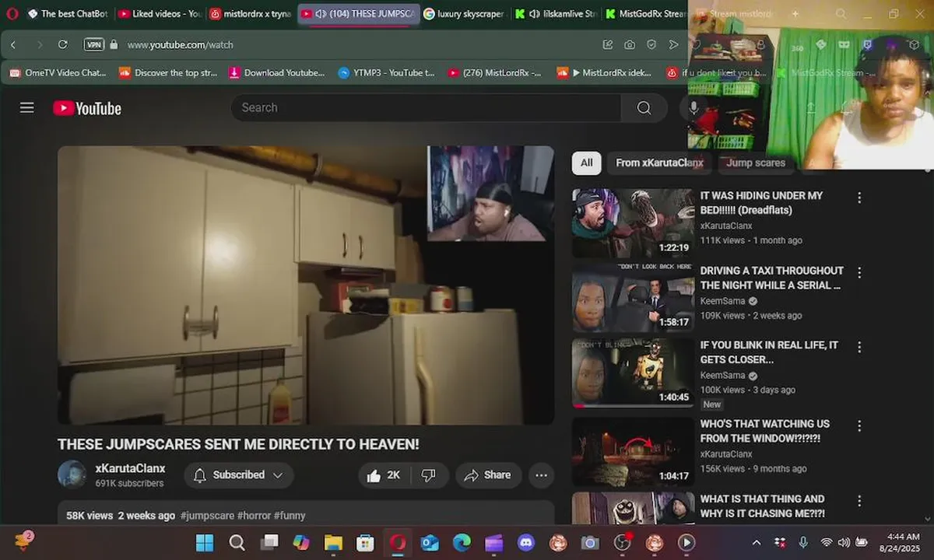Show hidden system tray icons chevron
Viewport: 934px width, 560px height.
756,542
